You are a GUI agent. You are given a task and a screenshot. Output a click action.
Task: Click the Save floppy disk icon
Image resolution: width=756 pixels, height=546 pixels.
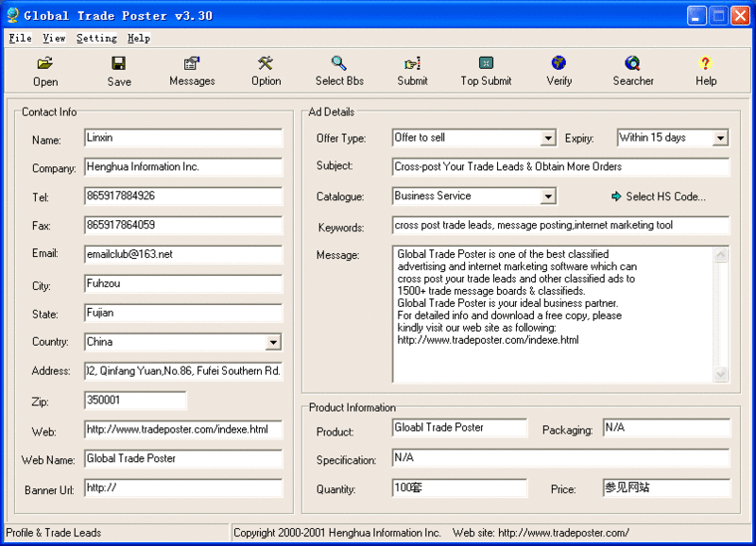pos(119,63)
